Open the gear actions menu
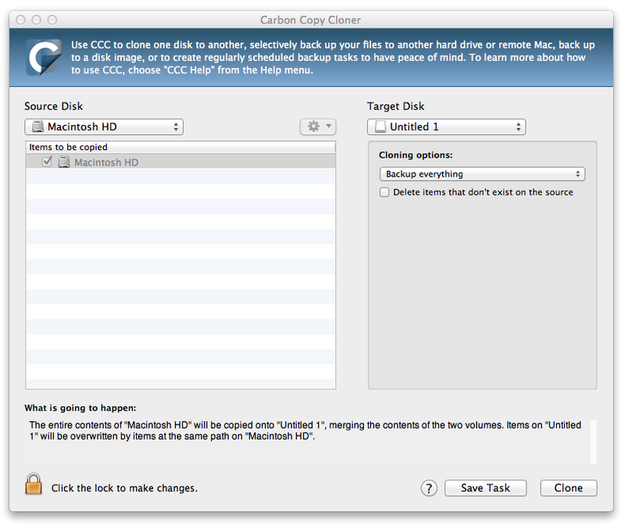This screenshot has height=524, width=625. 318,127
